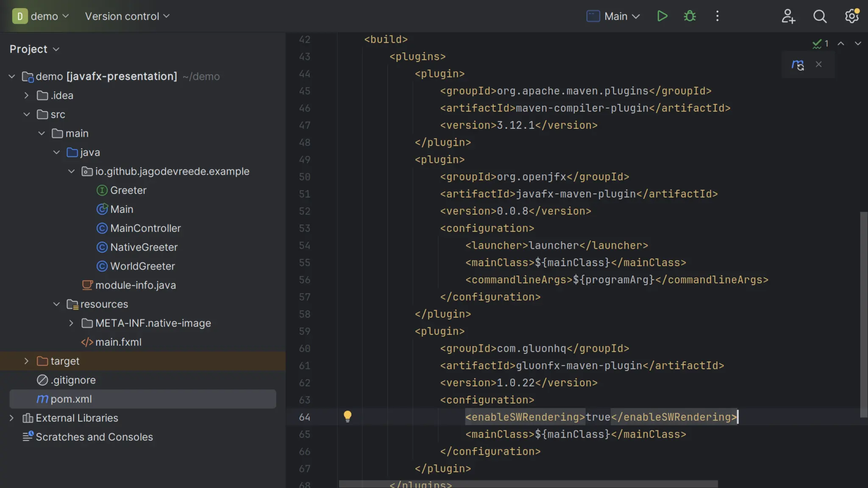Image resolution: width=868 pixels, height=488 pixels.
Task: Run the Main configuration
Action: 662,16
